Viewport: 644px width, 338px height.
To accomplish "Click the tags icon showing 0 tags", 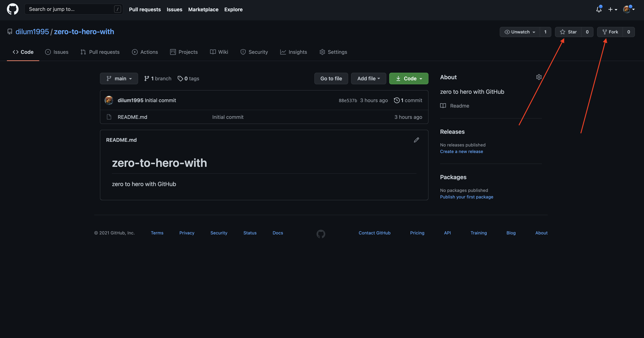I will click(x=180, y=79).
